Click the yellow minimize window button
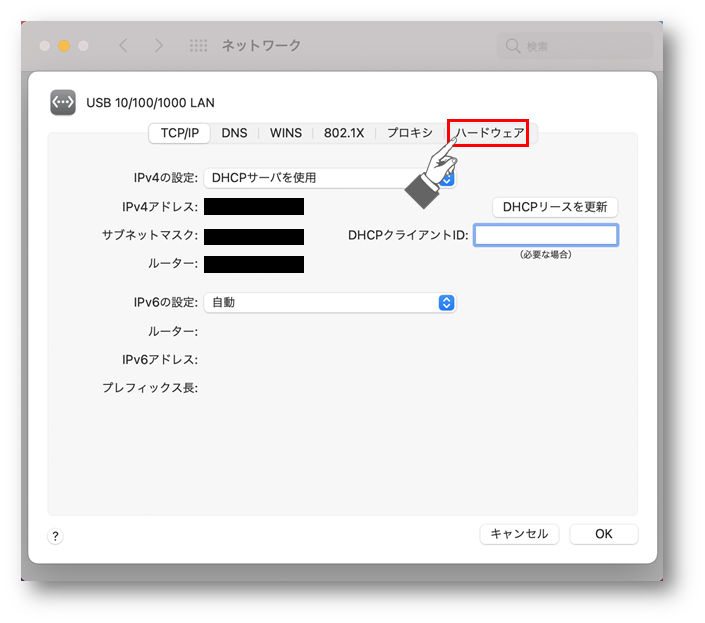Viewport: 705px width, 623px height. (x=64, y=46)
